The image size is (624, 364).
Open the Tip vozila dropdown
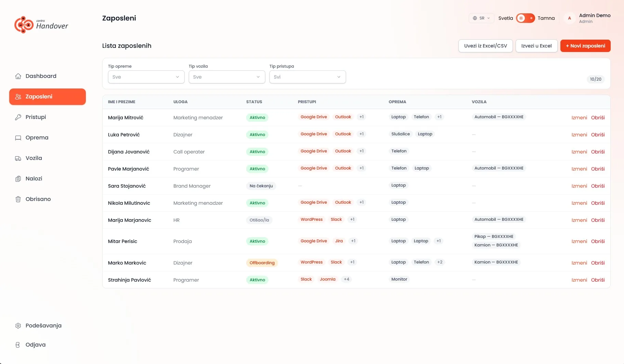click(227, 77)
